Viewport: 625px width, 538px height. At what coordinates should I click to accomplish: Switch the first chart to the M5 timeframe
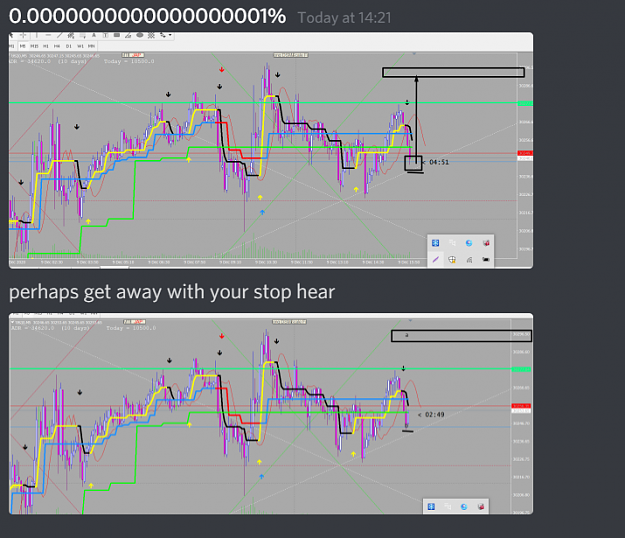point(23,46)
